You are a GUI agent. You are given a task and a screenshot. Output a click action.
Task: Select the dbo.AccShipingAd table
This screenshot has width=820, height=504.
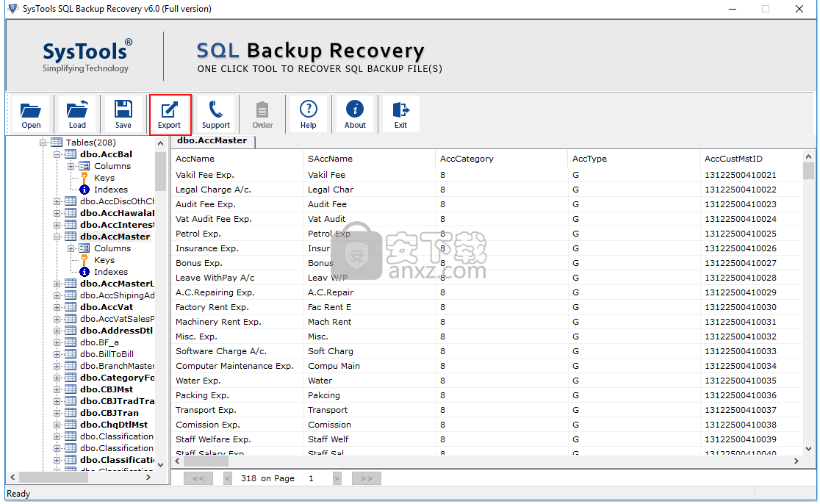(x=117, y=295)
